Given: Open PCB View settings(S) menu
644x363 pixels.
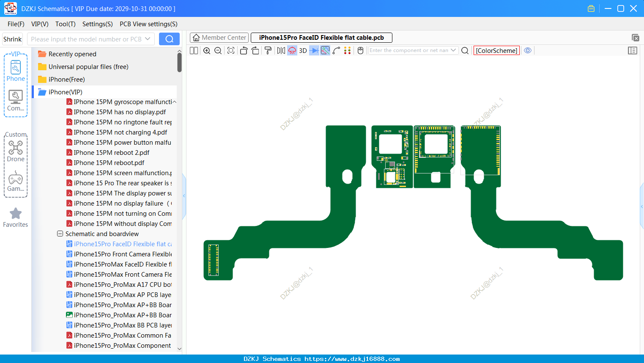Looking at the screenshot, I should click(x=148, y=24).
